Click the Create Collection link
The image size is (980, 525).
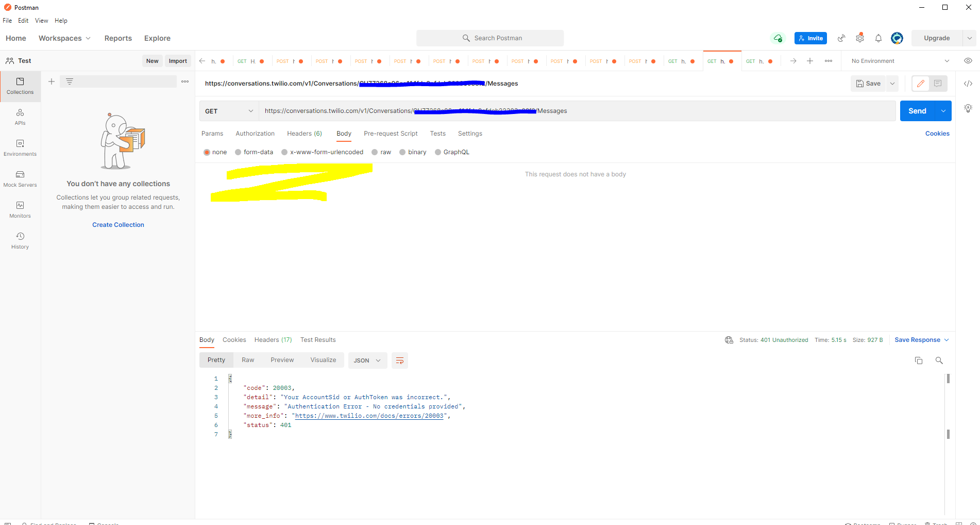coord(118,225)
